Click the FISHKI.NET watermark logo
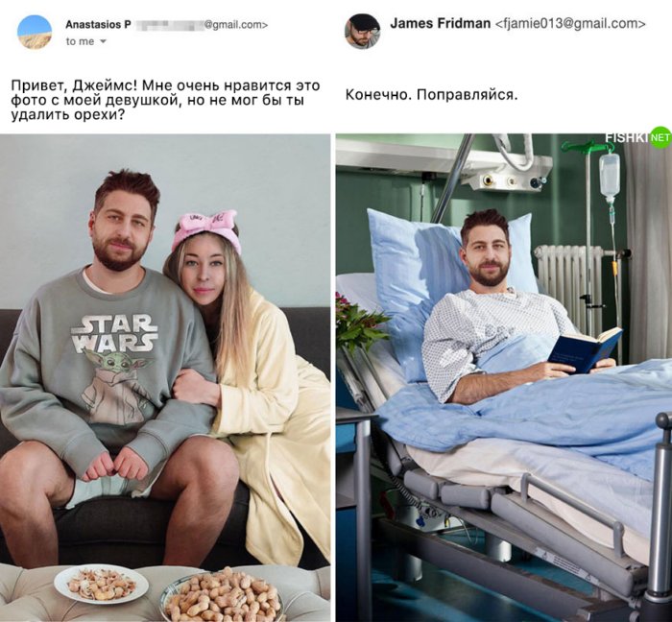 tap(637, 137)
